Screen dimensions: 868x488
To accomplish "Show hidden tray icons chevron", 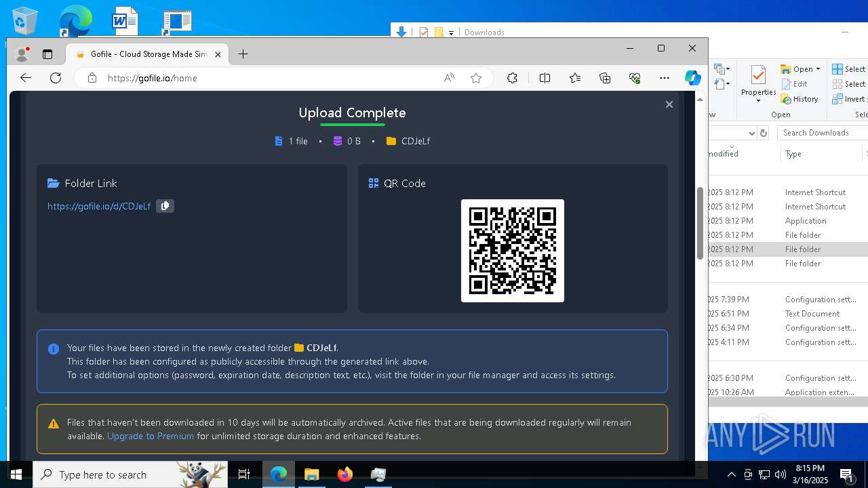I will point(731,474).
